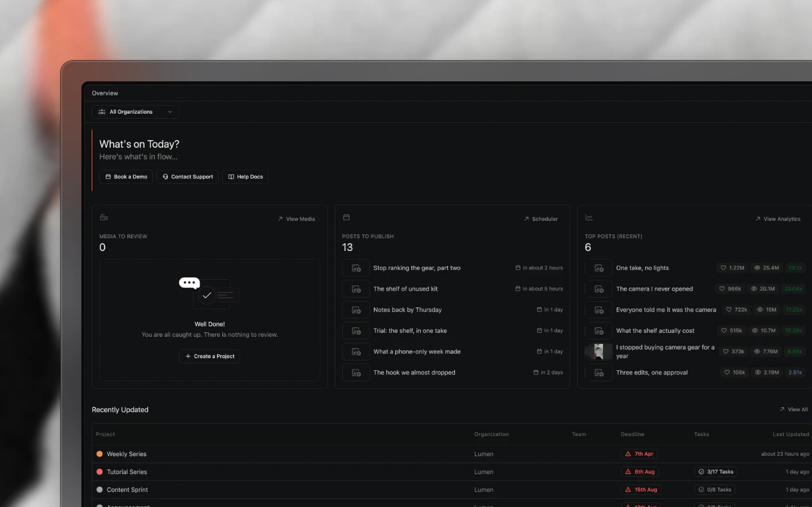
Task: Open thumbnail of 'I stopped buying camera gear' post
Action: 599,352
